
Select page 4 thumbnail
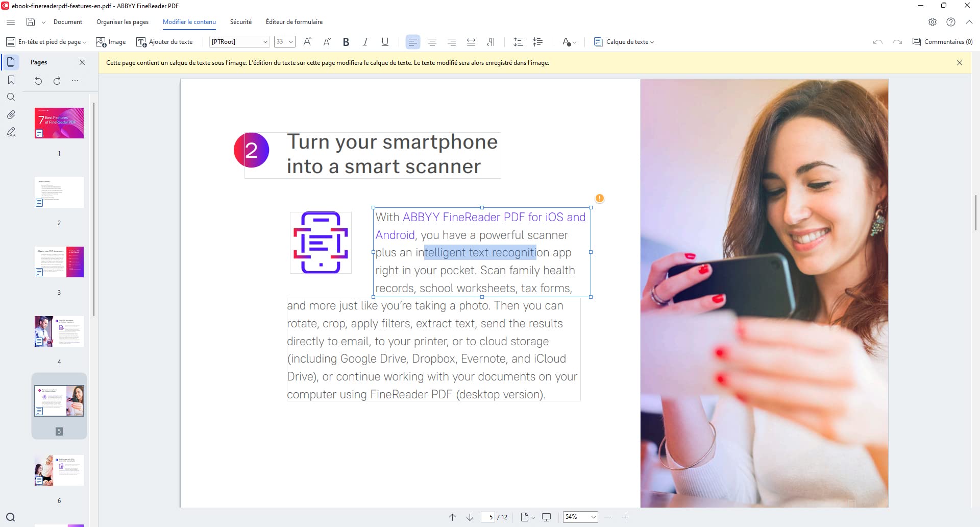[x=59, y=331]
